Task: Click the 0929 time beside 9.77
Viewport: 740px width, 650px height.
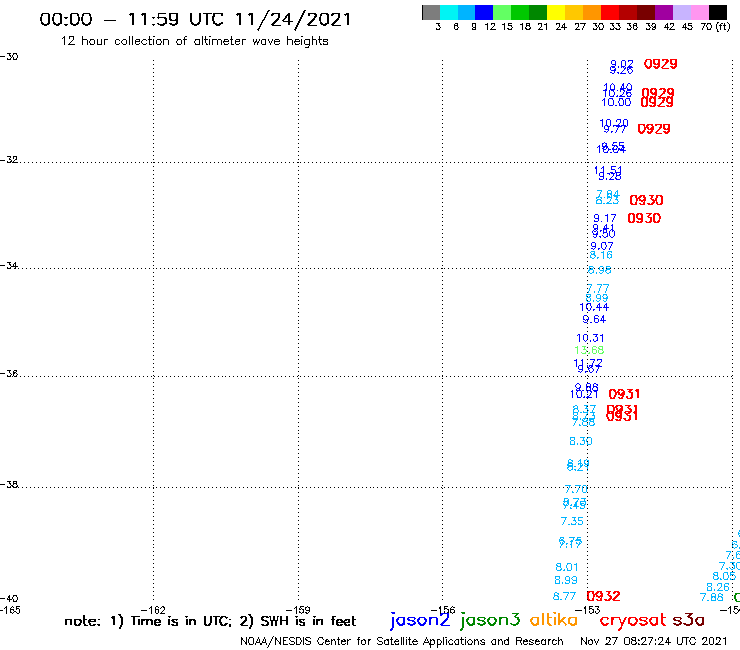Action: pos(654,129)
